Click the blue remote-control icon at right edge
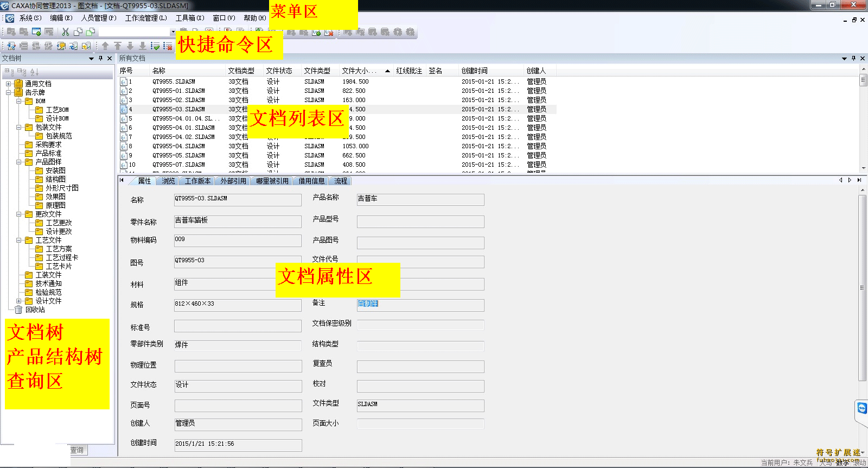Image resolution: width=868 pixels, height=468 pixels. [862, 408]
